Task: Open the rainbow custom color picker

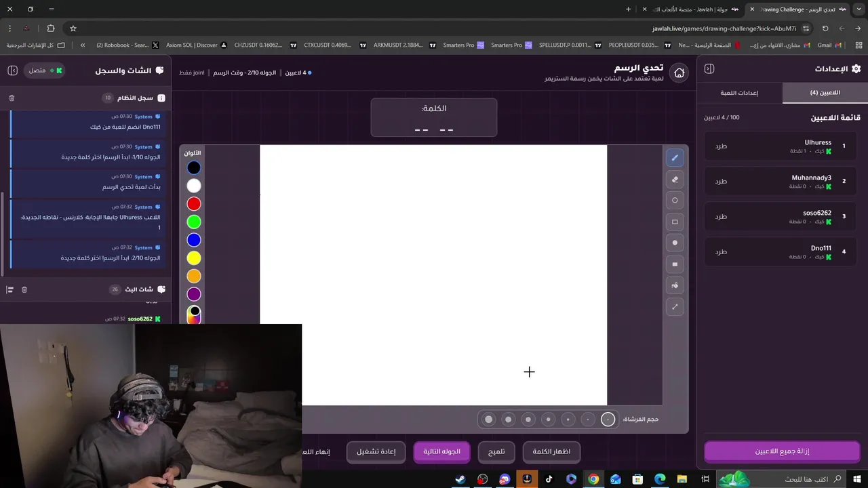Action: [194, 314]
